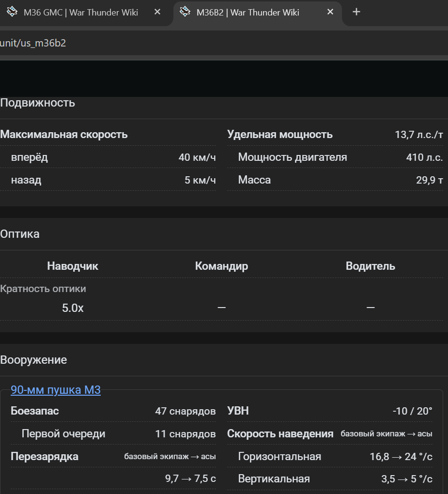Select the M36B2 War Thunder Wiki tab

(x=247, y=12)
